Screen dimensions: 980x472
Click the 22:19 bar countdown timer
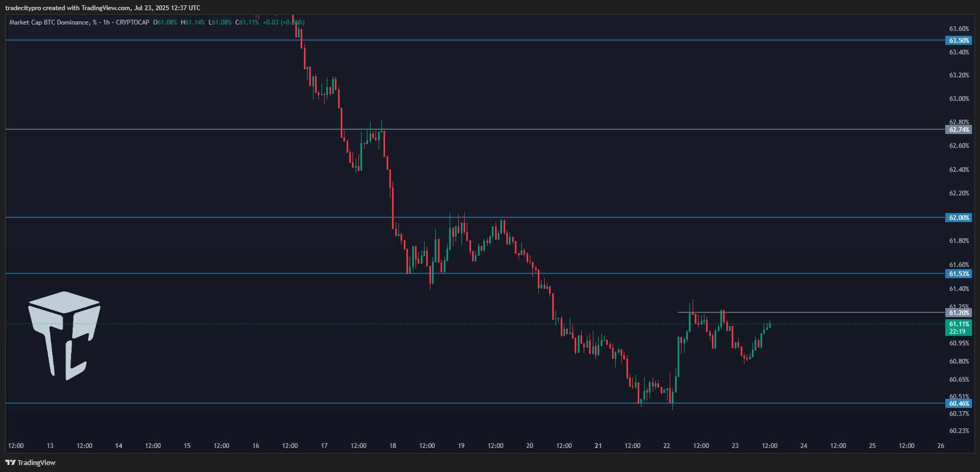pyautogui.click(x=959, y=332)
